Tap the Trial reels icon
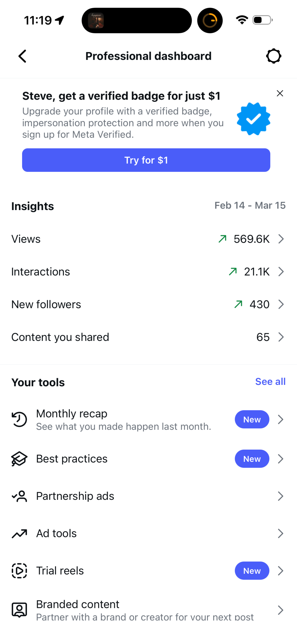 (x=19, y=571)
